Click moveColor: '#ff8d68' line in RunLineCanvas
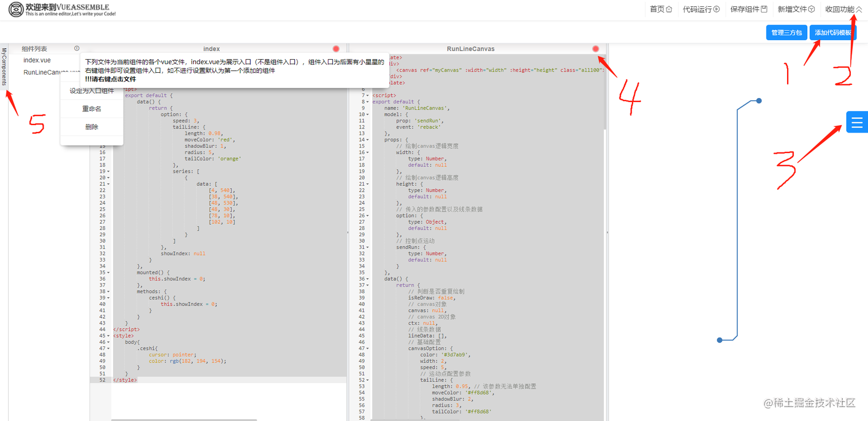868x421 pixels. (x=463, y=392)
